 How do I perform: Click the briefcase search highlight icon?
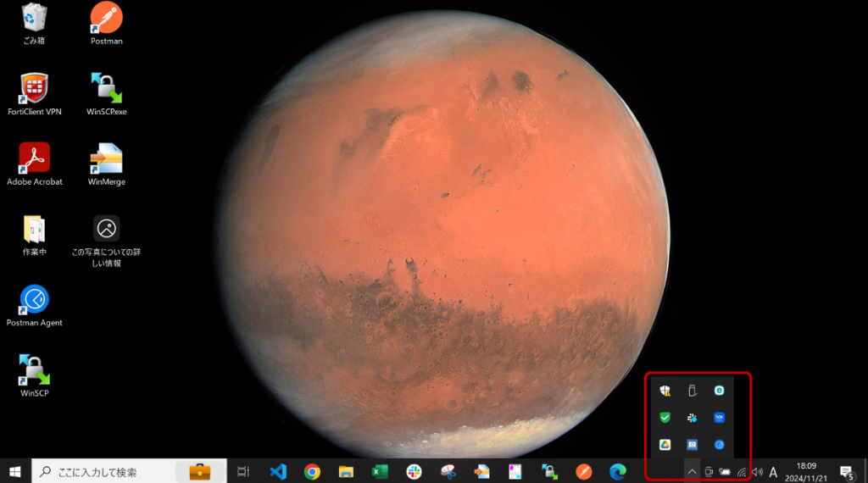point(200,472)
